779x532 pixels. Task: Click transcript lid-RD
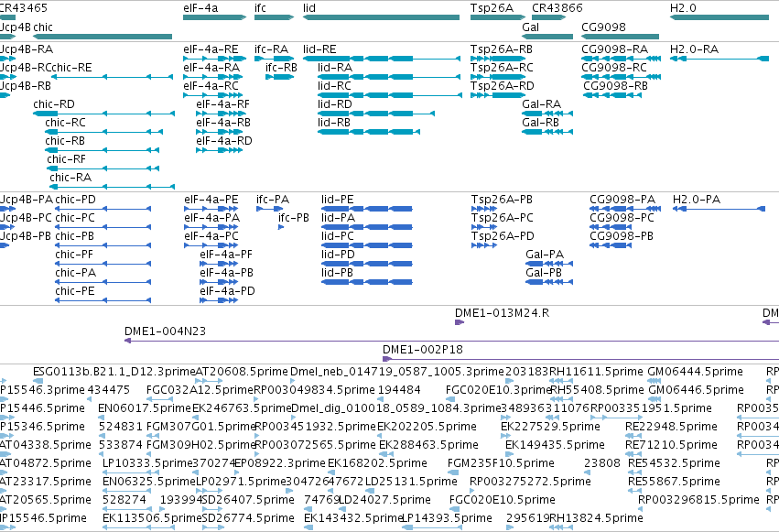pos(376,114)
